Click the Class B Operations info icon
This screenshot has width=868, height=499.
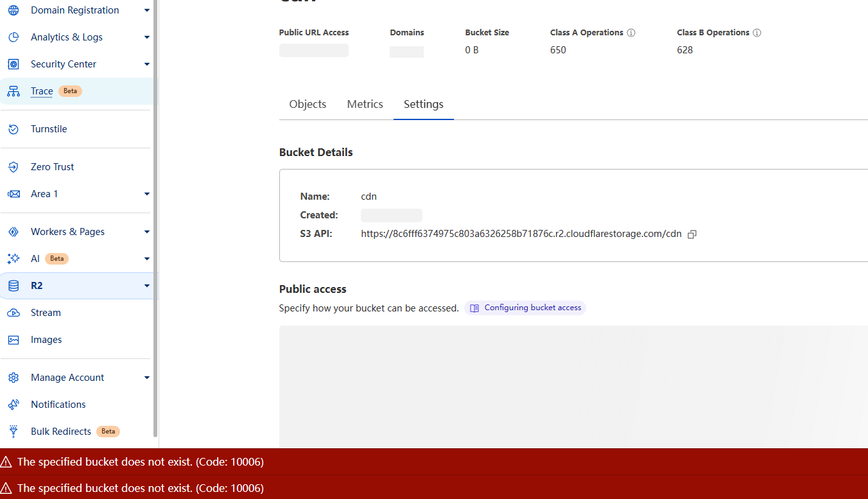click(x=757, y=33)
